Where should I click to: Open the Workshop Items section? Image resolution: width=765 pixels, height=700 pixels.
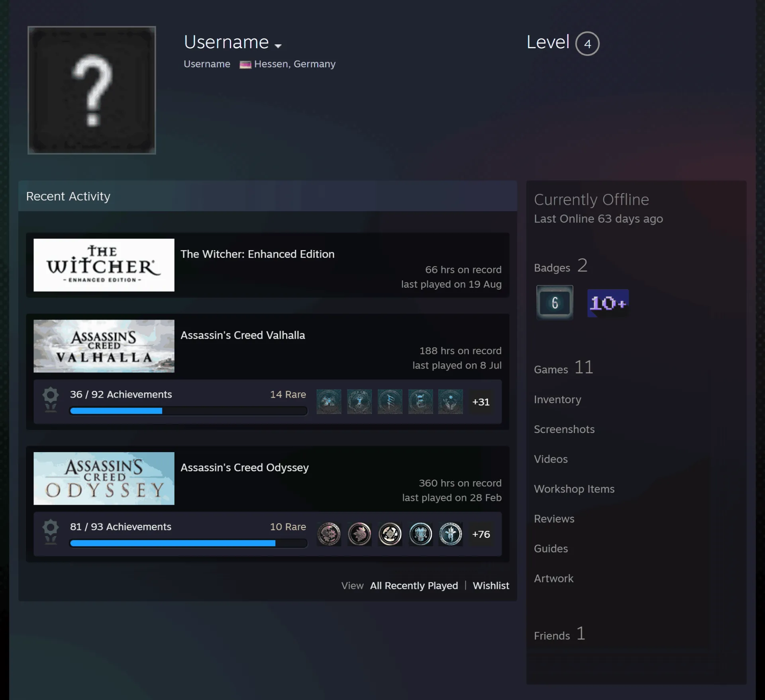point(574,489)
